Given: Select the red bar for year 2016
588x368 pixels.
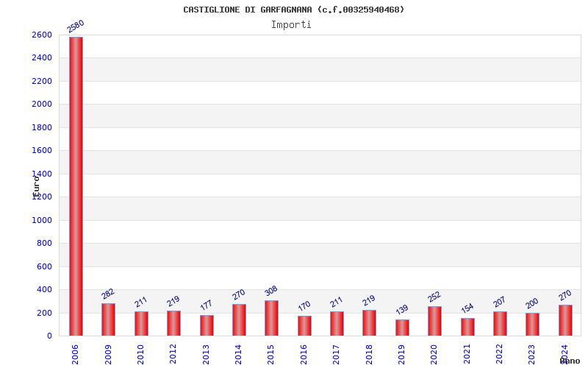Looking at the screenshot, I should [304, 326].
